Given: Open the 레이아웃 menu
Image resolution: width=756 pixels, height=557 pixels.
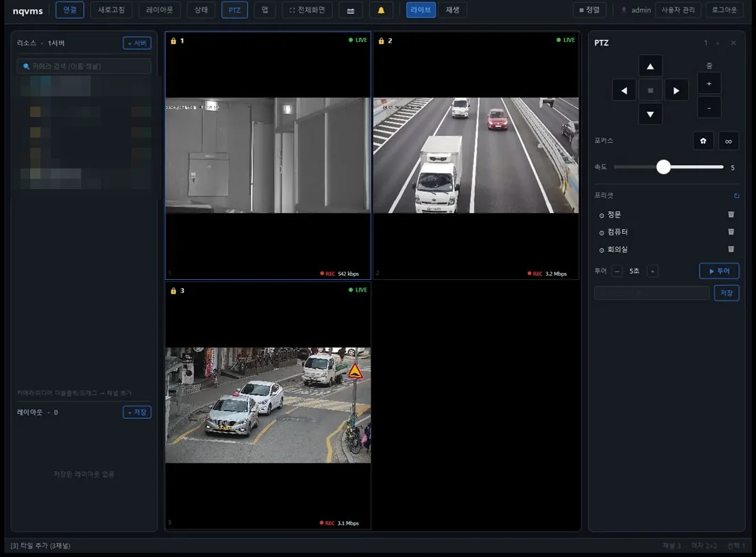Looking at the screenshot, I should tap(159, 10).
